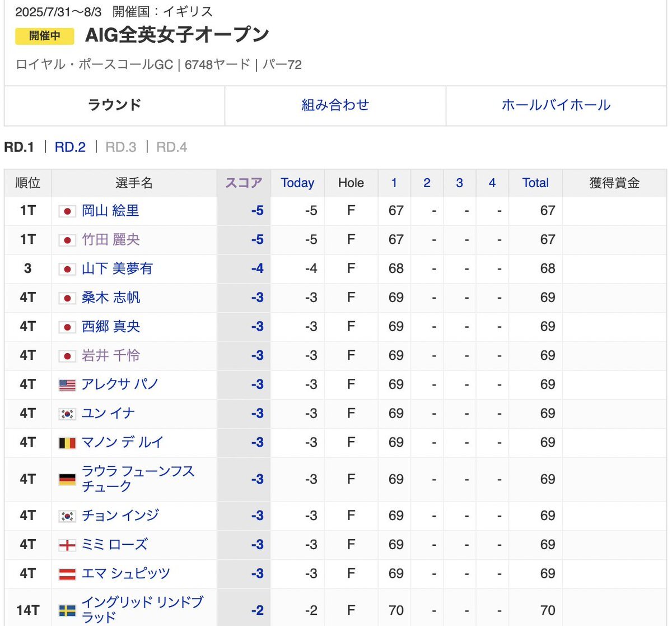Click the Hole column header

351,183
